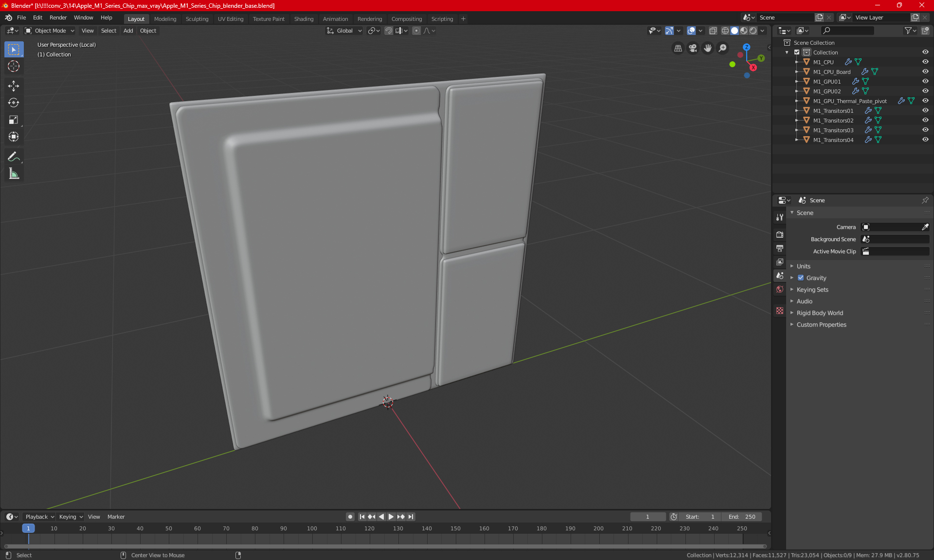The height and width of the screenshot is (560, 934).
Task: Select the Select Box tool
Action: pyautogui.click(x=14, y=49)
